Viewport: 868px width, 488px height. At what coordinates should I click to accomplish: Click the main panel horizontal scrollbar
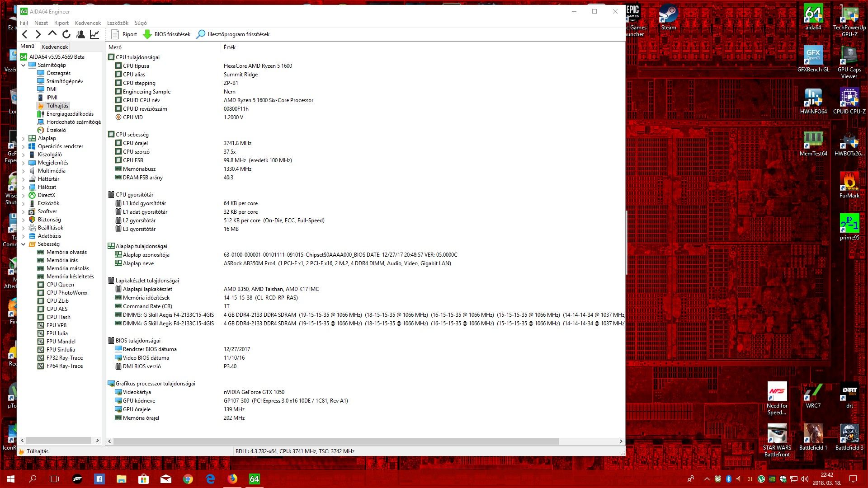[x=337, y=441]
